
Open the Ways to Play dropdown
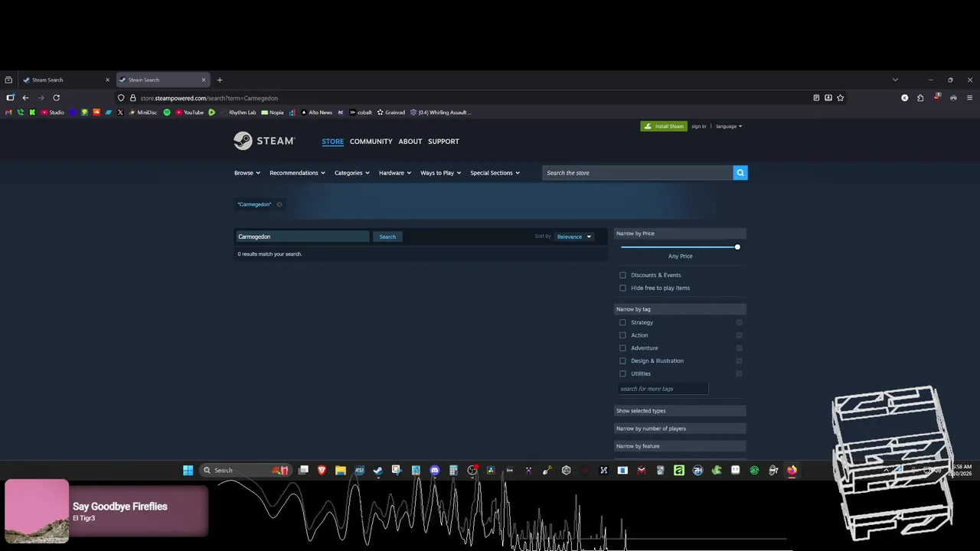(441, 173)
